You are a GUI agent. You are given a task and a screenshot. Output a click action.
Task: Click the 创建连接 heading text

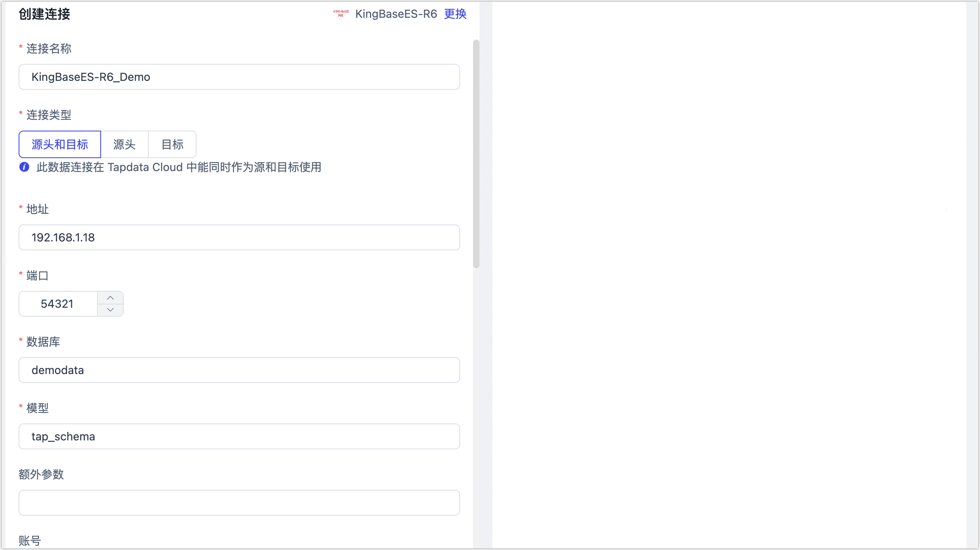44,14
